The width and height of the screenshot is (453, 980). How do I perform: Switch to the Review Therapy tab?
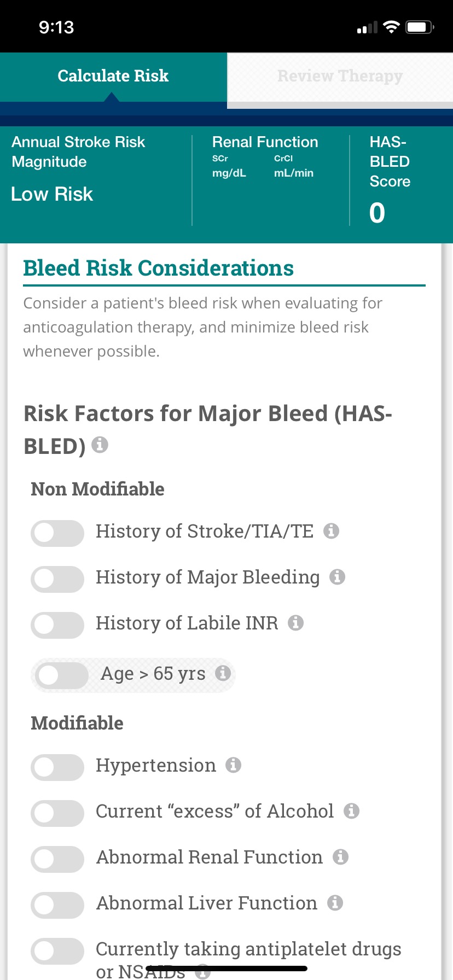[340, 77]
